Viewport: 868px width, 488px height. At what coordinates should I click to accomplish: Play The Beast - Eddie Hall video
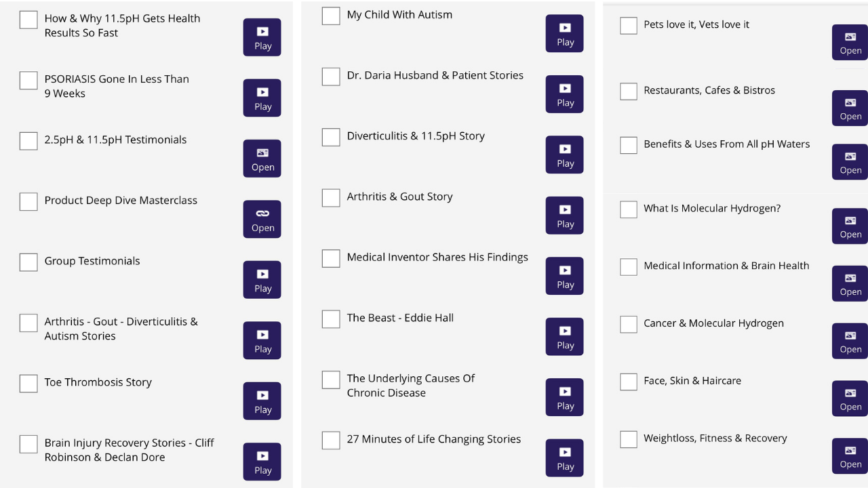(x=565, y=337)
